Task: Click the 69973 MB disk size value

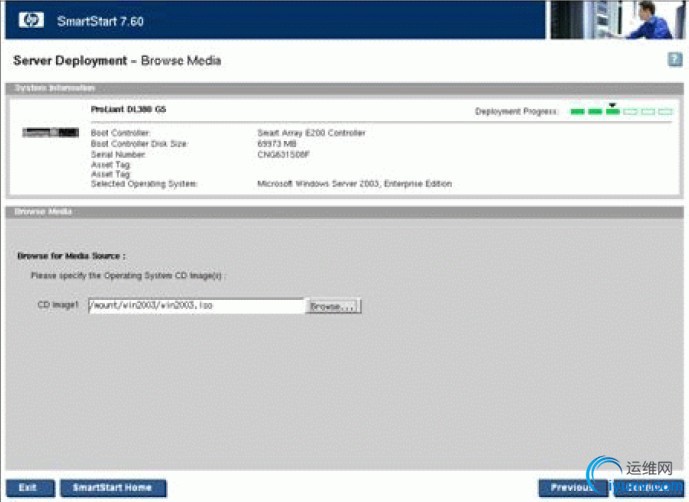Action: point(277,144)
